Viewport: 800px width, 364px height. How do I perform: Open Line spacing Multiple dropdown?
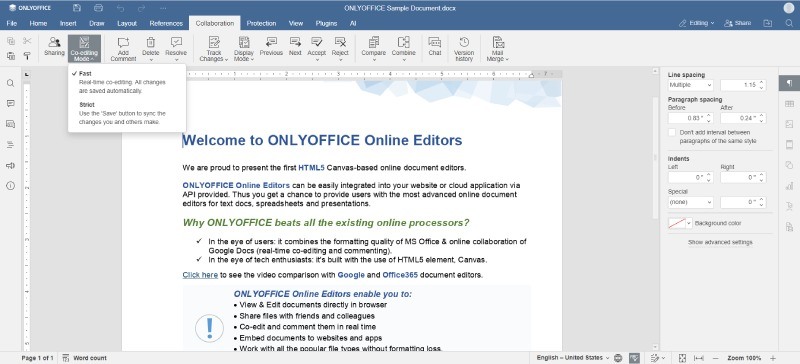[x=690, y=85]
